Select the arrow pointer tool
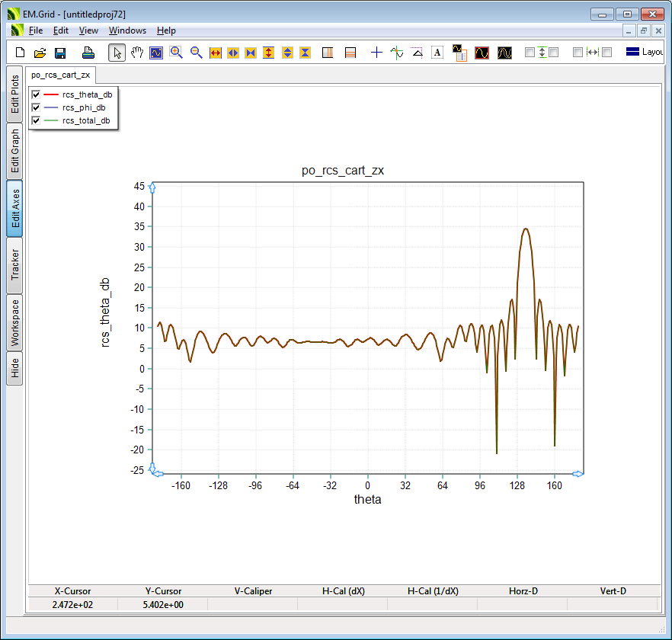The width and height of the screenshot is (672, 640). point(117,53)
